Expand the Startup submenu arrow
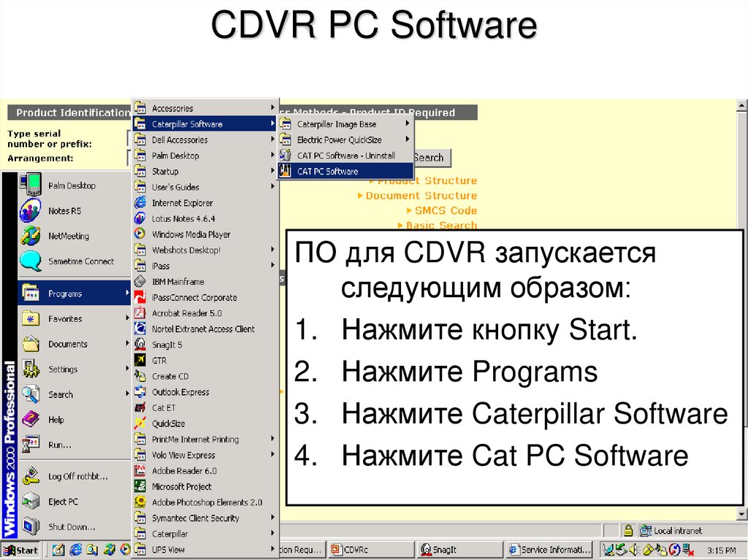The height and width of the screenshot is (560, 748). (272, 171)
